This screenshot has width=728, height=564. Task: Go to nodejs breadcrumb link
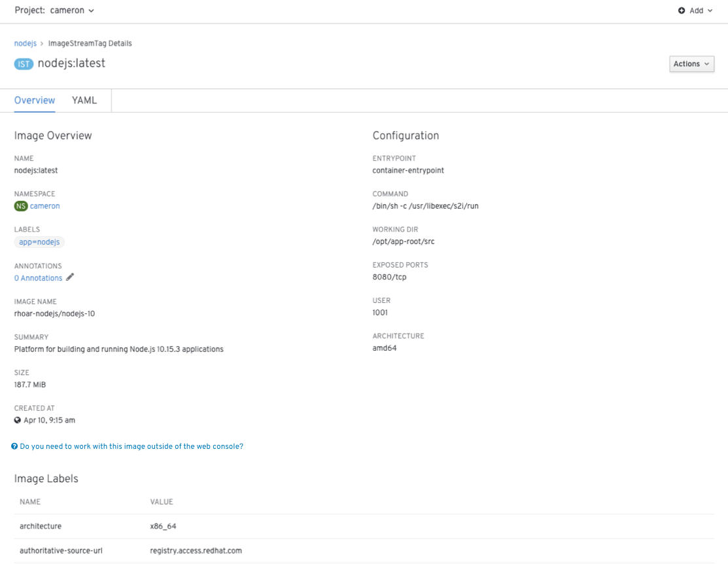[25, 43]
